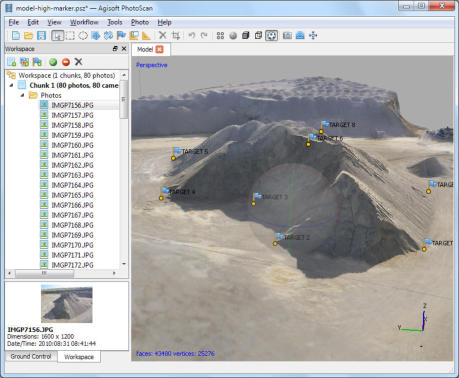Pick the blue flag marker tool

121,35
